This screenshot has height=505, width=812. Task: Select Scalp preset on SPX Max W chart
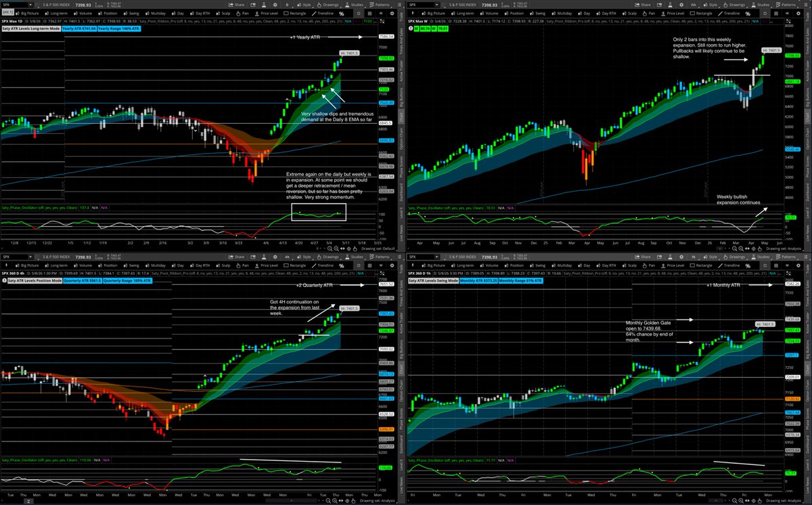(630, 14)
